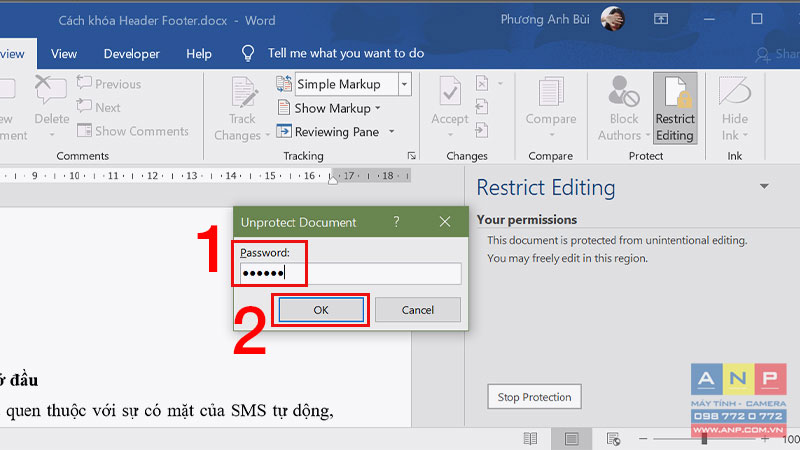Expand the Hide Ink dropdown arrow
Image resolution: width=800 pixels, height=450 pixels.
[x=745, y=135]
